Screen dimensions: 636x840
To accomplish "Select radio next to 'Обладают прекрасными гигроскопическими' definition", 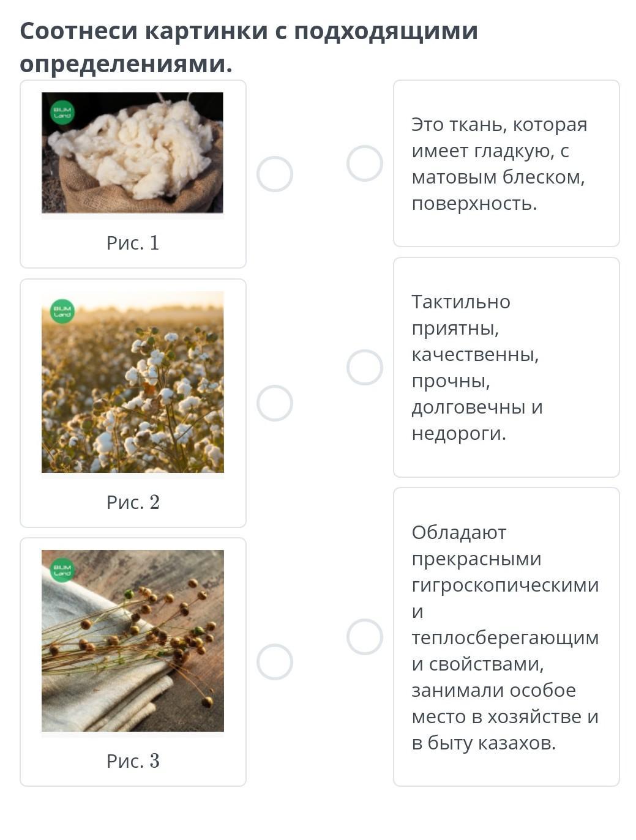I will [365, 637].
